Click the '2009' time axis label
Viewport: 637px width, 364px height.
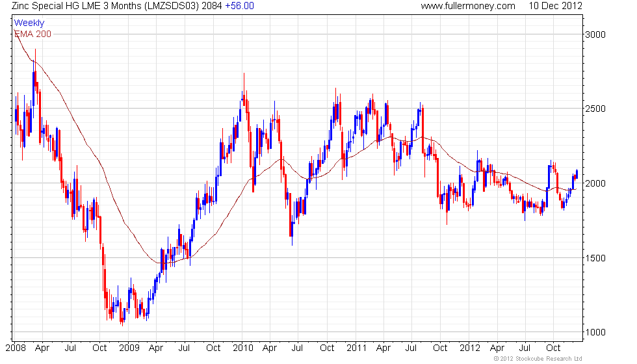point(129,348)
